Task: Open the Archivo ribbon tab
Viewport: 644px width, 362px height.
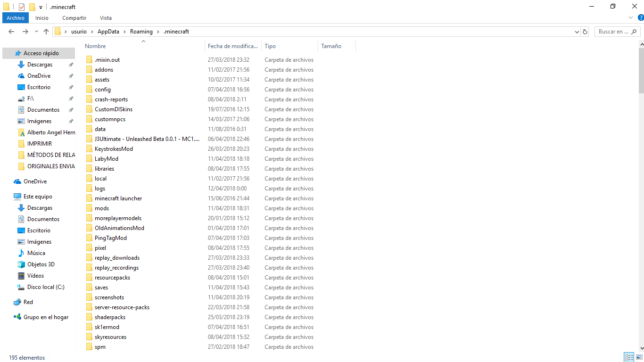Action: 16,18
